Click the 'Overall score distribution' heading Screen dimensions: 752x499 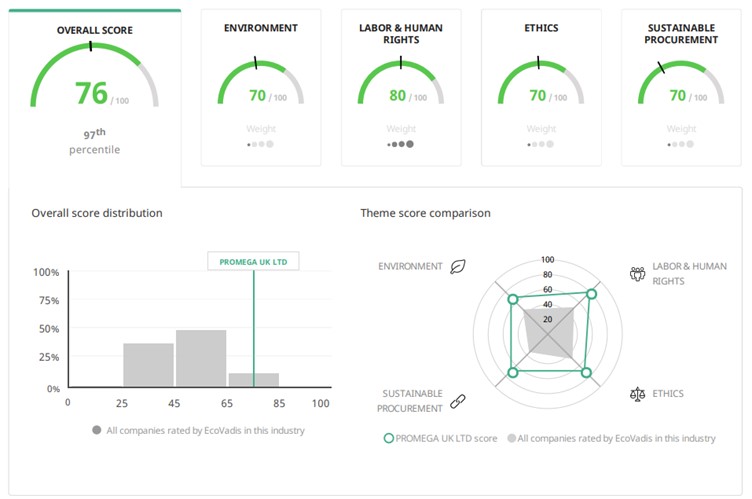click(97, 213)
